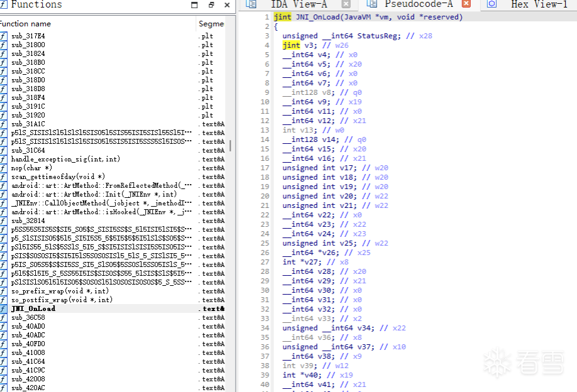The width and height of the screenshot is (577, 392).
Task: Click the Functions panel title icon
Action: point(3,4)
